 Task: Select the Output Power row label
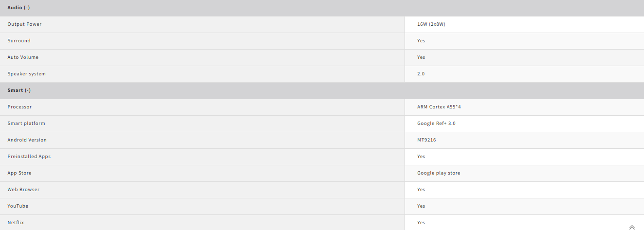(x=24, y=24)
